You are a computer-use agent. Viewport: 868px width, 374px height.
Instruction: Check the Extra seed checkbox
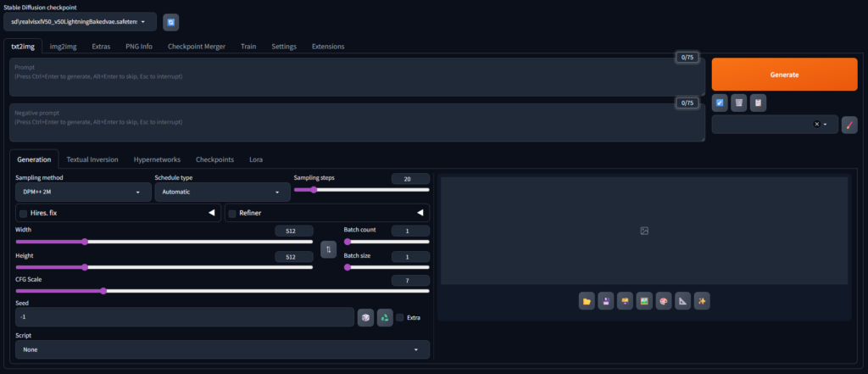coord(400,317)
